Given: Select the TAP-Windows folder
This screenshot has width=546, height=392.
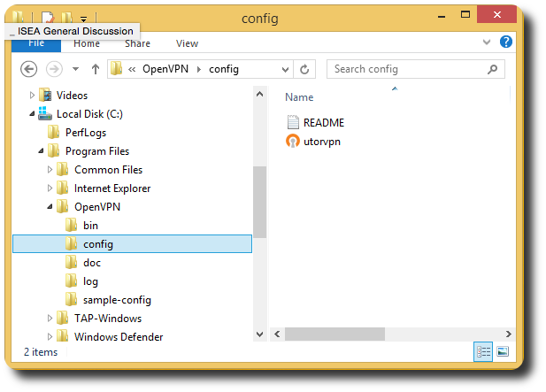Looking at the screenshot, I should click(x=108, y=319).
